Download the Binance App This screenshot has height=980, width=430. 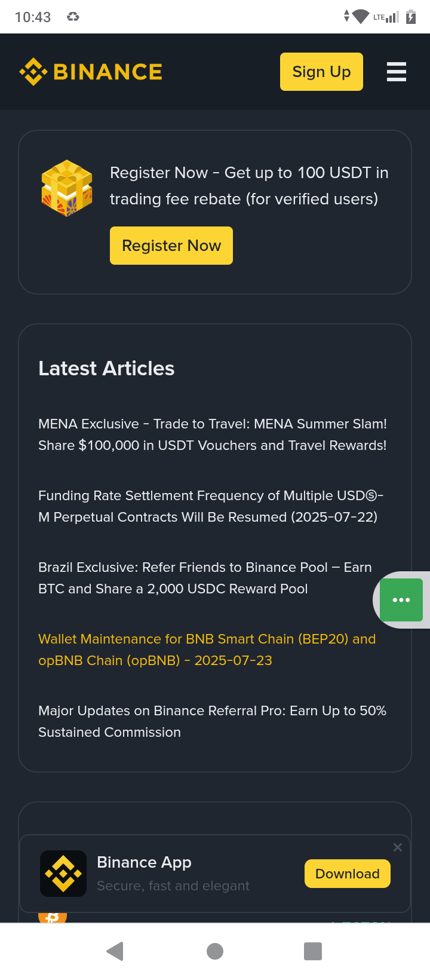[x=348, y=874]
